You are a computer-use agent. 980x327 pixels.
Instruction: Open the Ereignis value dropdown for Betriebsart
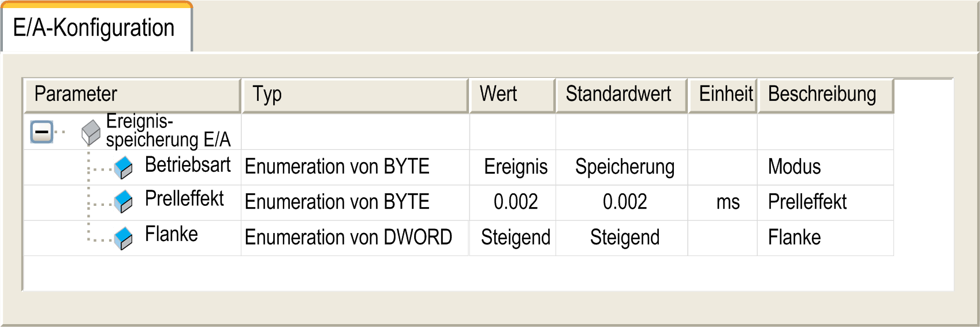(x=513, y=167)
